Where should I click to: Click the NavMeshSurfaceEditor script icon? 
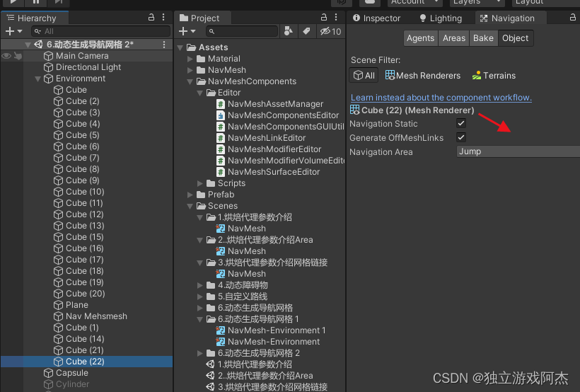221,172
